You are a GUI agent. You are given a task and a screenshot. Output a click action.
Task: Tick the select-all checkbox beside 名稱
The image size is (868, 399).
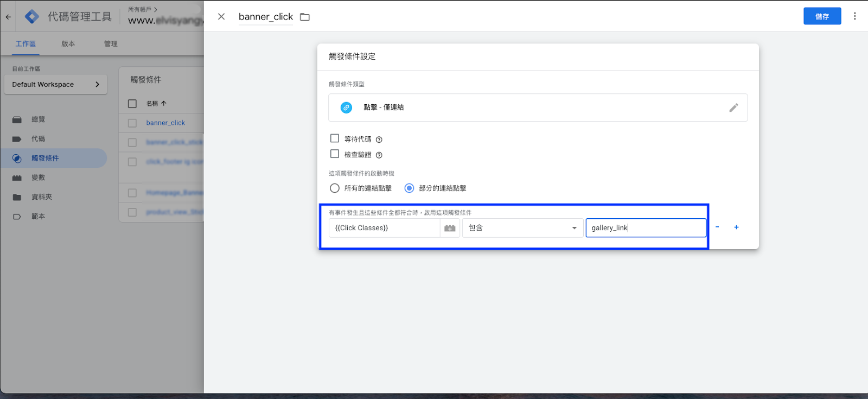click(x=132, y=104)
